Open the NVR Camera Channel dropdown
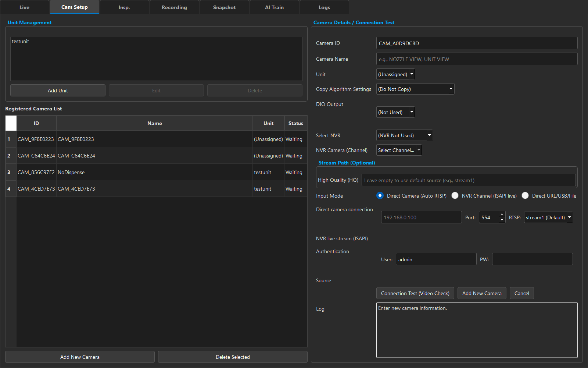The width and height of the screenshot is (588, 368). point(399,150)
